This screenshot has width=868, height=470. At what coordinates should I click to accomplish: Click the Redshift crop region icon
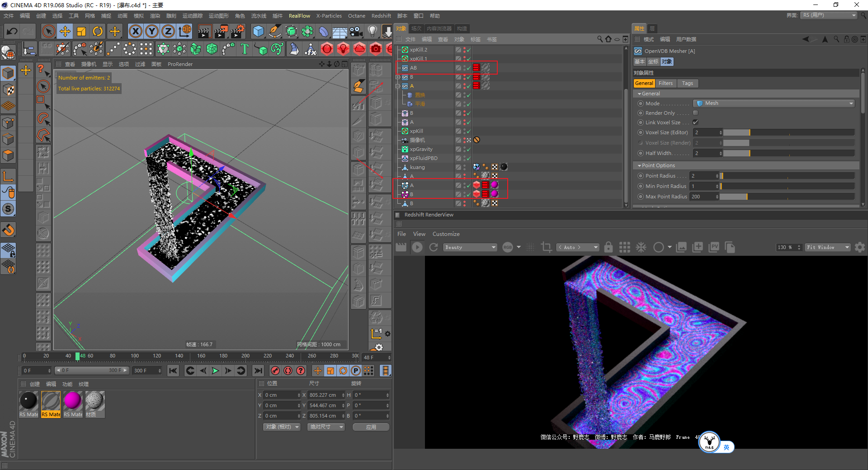(x=546, y=247)
